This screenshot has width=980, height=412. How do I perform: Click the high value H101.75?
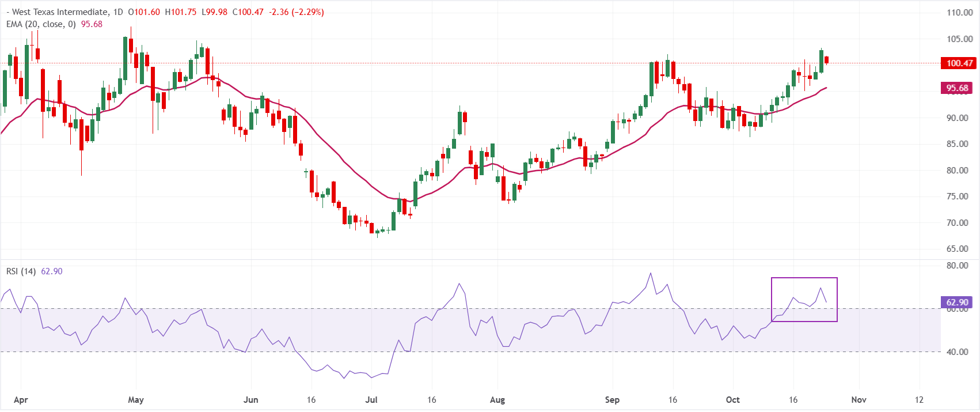181,12
